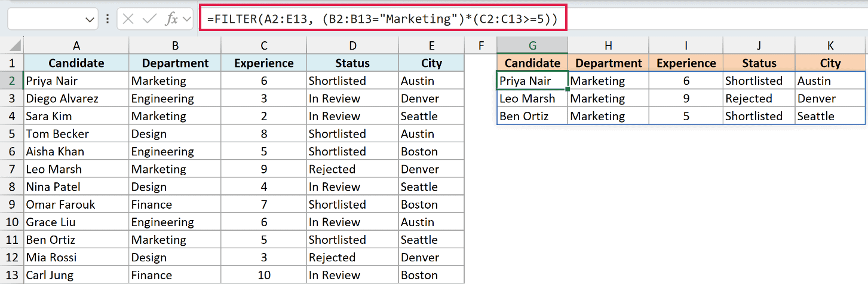Select column G header
This screenshot has width=868, height=284.
pyautogui.click(x=532, y=45)
